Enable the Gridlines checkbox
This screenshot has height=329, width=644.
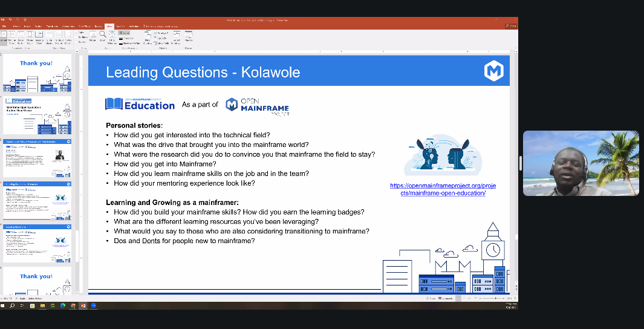click(81, 37)
